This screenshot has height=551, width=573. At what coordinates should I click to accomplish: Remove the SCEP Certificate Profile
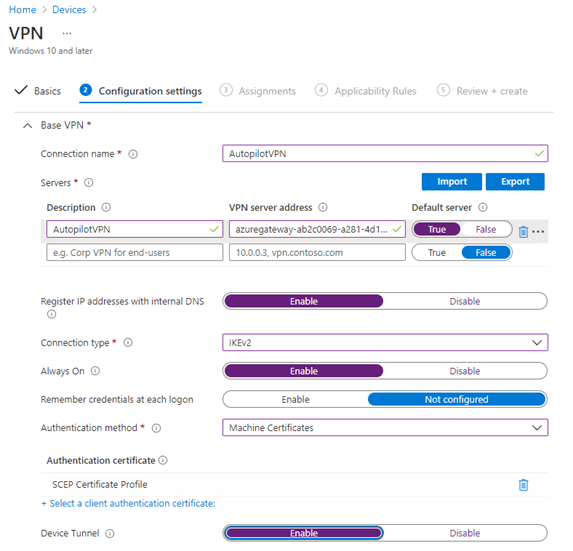tap(523, 485)
